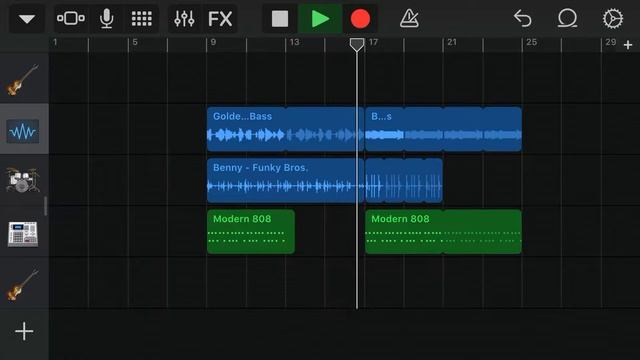Click bar 1 on the ruler
Screen dimensions: 640x360
tap(55, 42)
